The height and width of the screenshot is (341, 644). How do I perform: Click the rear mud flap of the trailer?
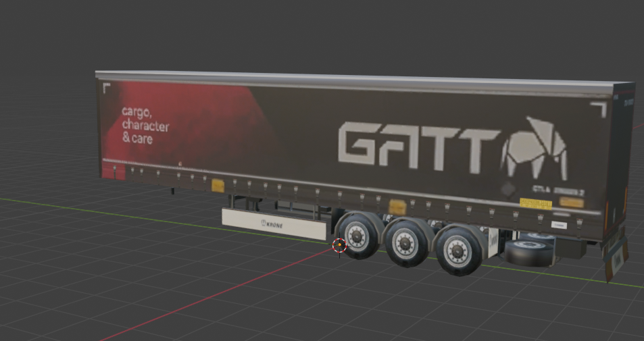coord(616,259)
